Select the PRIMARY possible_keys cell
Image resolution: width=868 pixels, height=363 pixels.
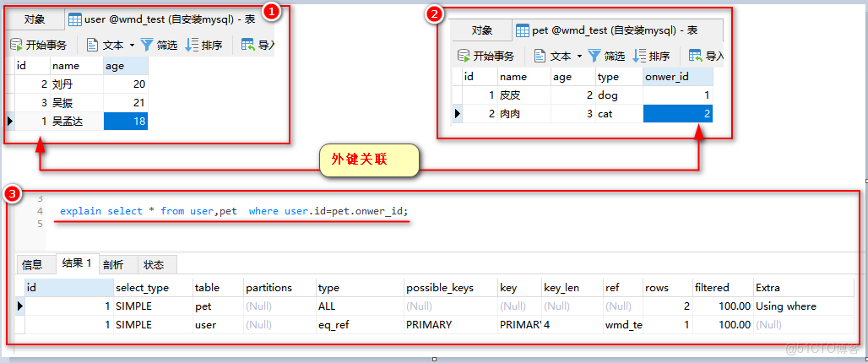[450, 325]
